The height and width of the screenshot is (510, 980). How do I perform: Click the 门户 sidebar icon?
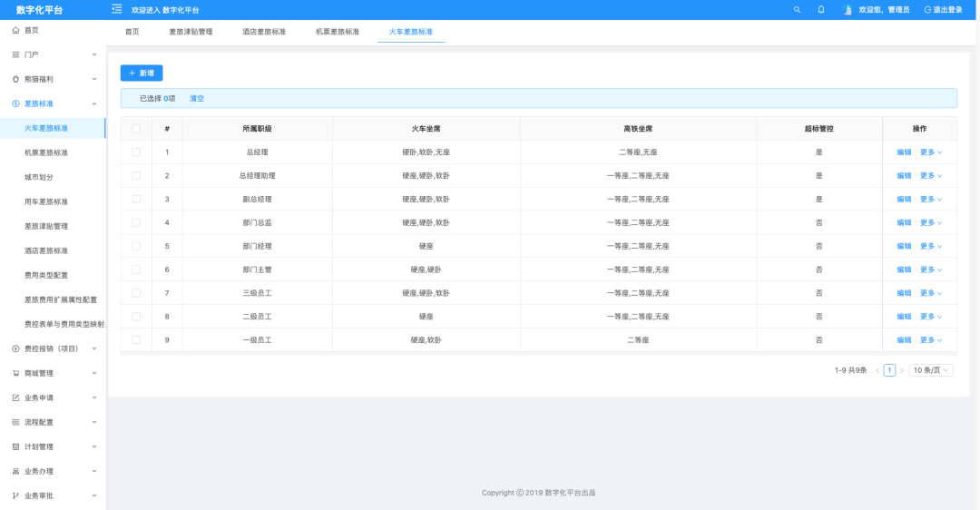[x=15, y=55]
